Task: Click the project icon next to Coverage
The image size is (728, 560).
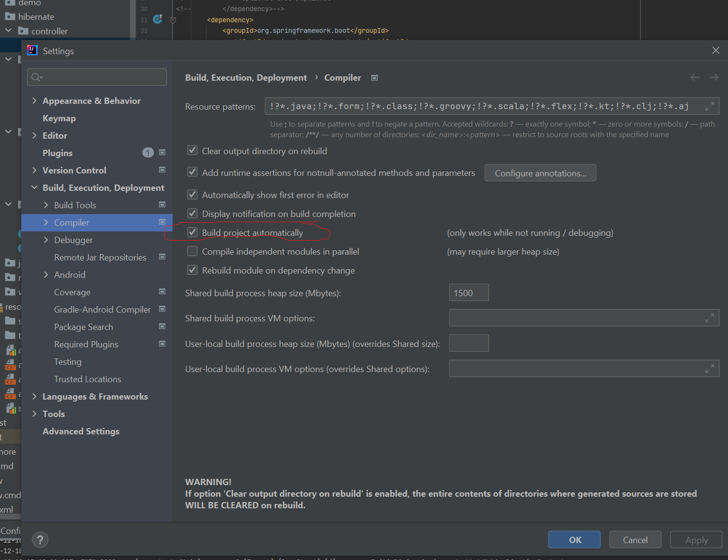Action: pyautogui.click(x=162, y=292)
